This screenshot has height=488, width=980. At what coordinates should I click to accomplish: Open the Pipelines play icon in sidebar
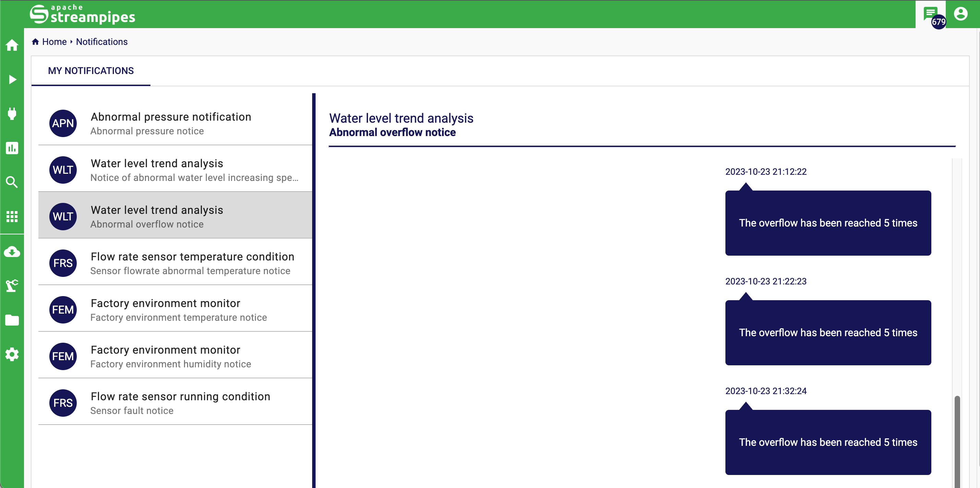(12, 80)
